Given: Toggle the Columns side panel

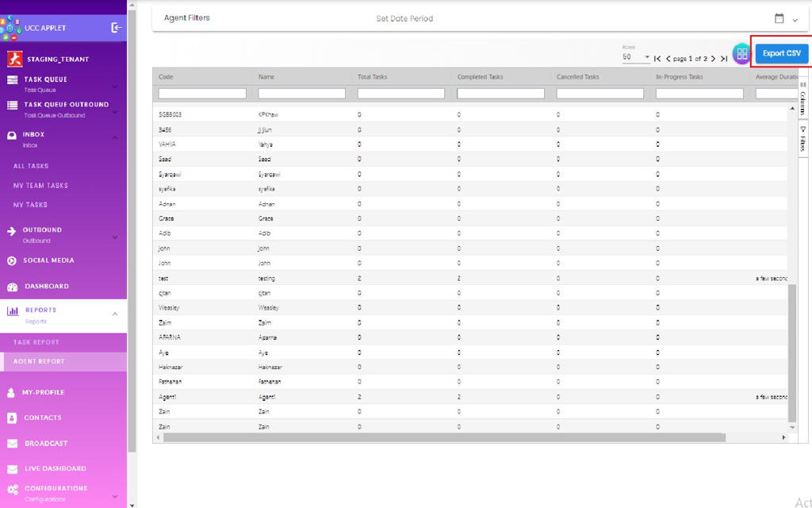Looking at the screenshot, I should 802,98.
